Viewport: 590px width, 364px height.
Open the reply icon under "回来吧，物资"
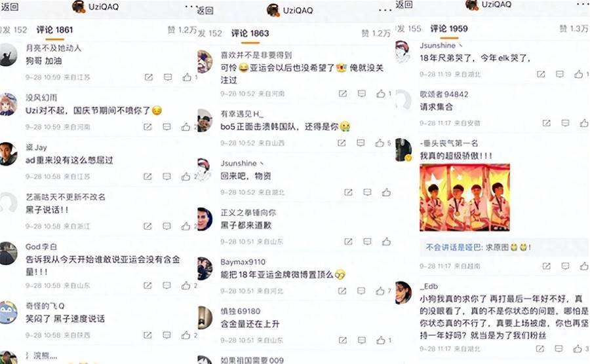click(x=367, y=192)
